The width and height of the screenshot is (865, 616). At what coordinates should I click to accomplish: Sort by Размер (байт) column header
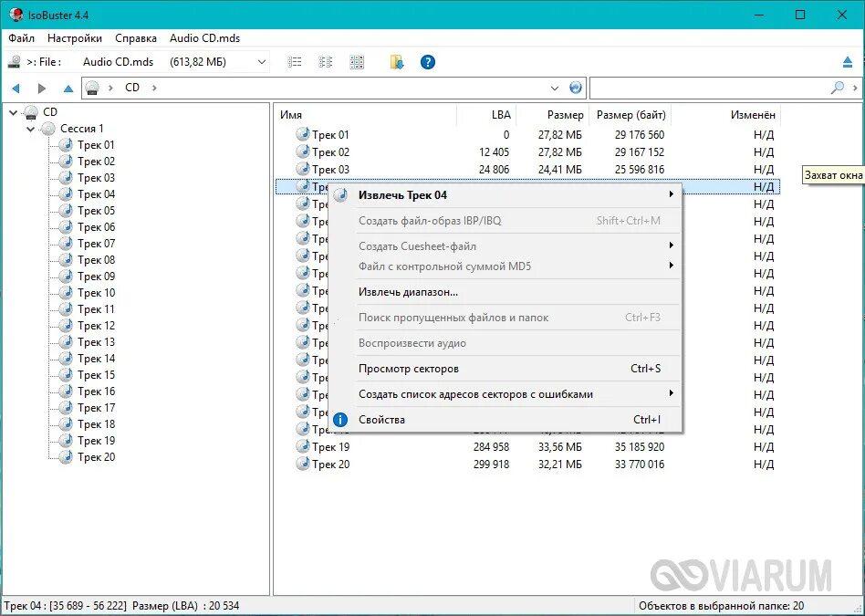tap(631, 115)
